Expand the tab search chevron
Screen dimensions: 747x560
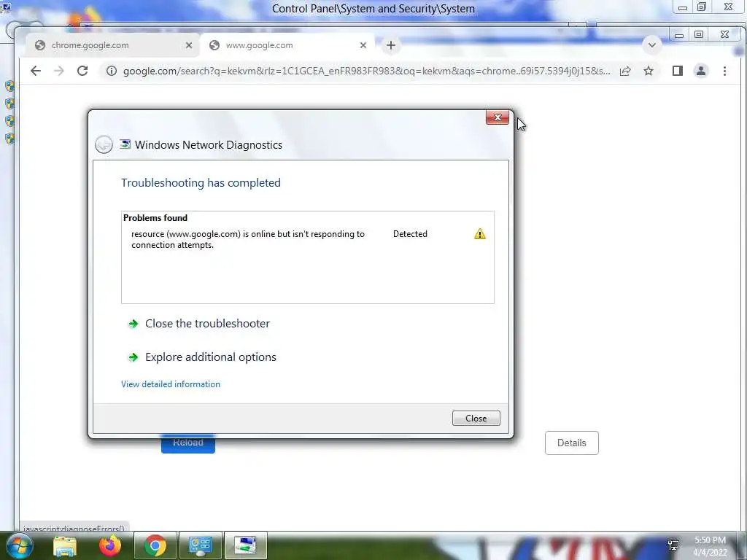pyautogui.click(x=651, y=45)
